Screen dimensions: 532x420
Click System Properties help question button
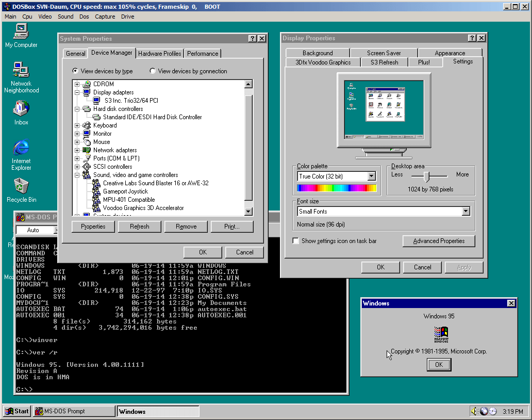pos(252,38)
